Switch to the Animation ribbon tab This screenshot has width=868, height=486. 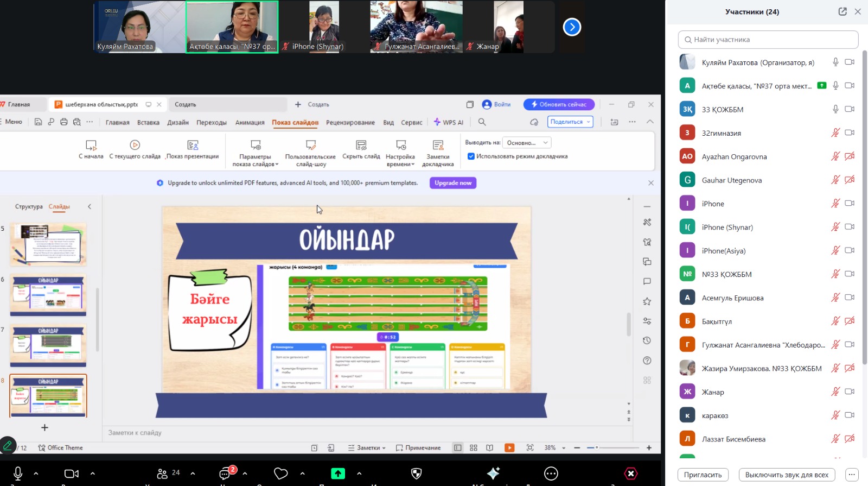250,123
